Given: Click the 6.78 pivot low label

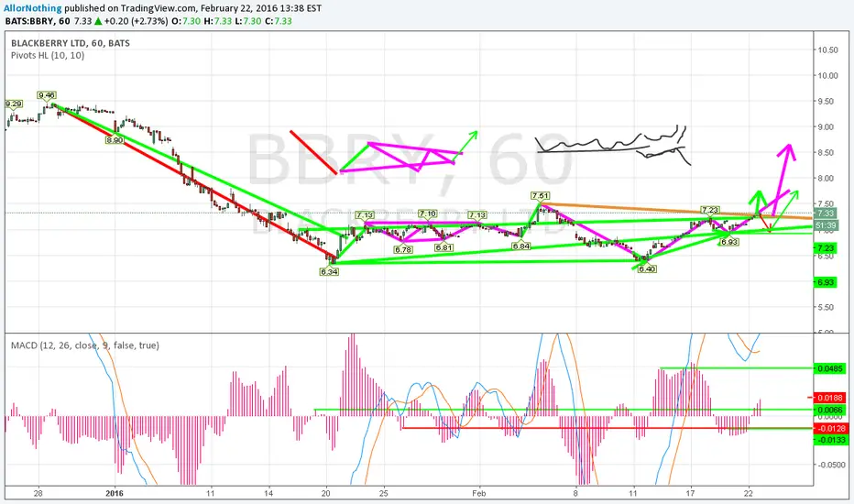Looking at the screenshot, I should pyautogui.click(x=403, y=249).
